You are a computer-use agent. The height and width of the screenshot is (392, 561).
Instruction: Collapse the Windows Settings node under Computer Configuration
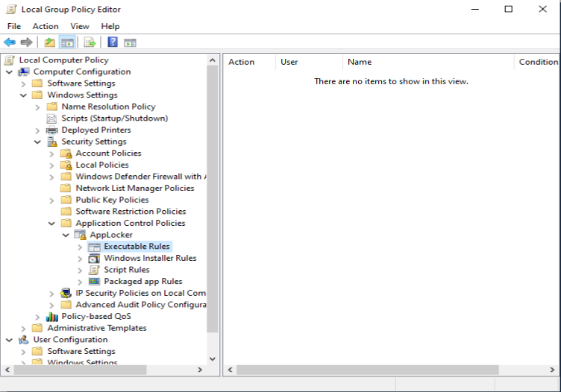(23, 95)
